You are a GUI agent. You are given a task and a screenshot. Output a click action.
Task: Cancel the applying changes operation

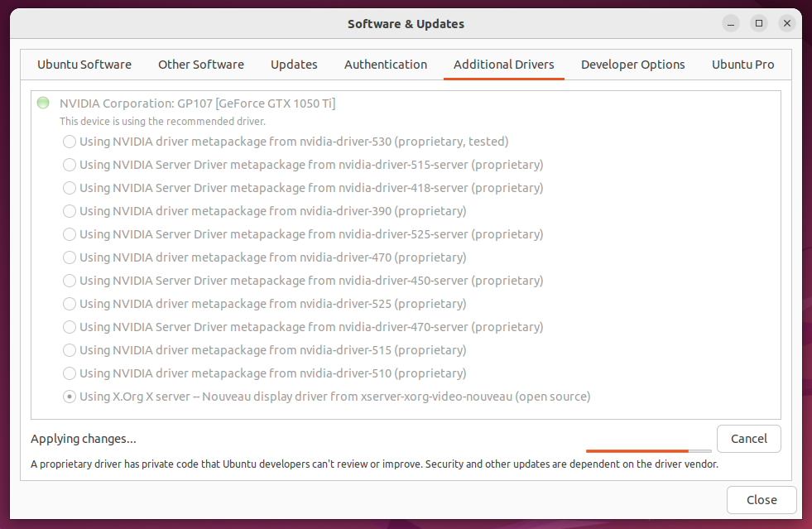click(x=748, y=439)
